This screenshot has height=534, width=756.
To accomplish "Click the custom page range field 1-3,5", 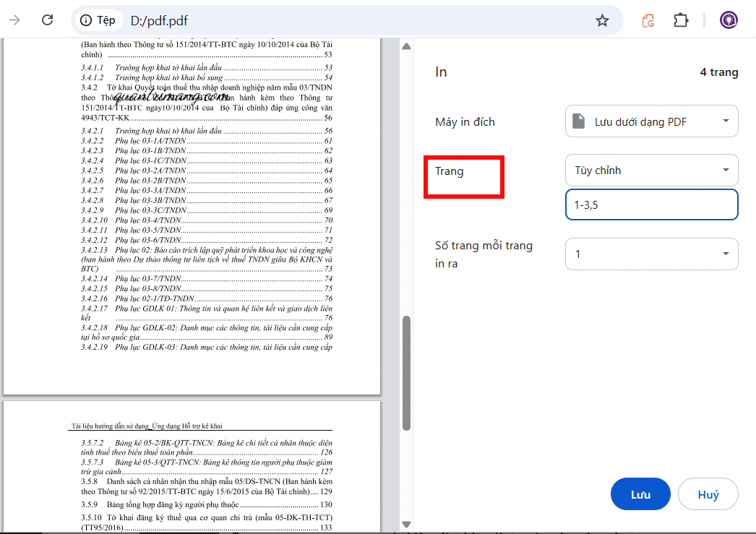I will coord(651,204).
